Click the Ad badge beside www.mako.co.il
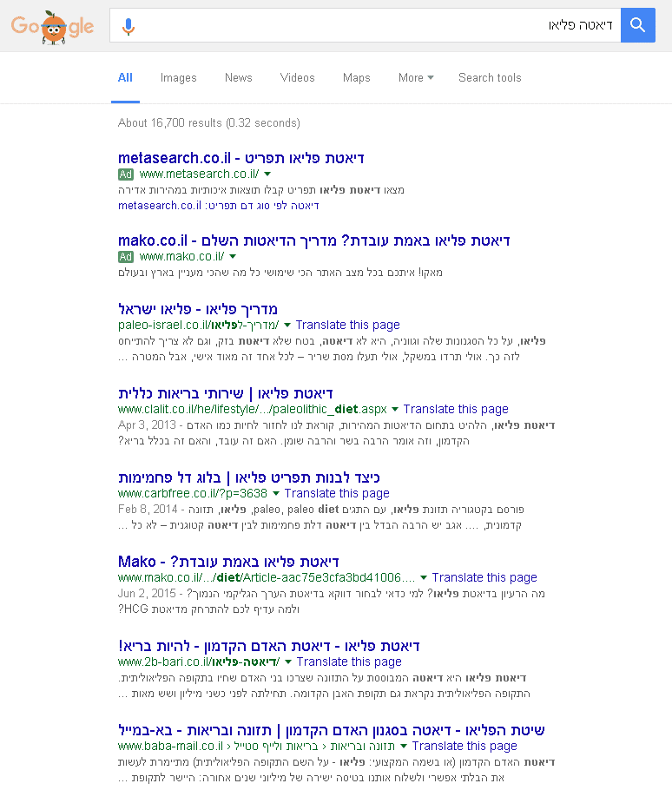Screen dimensions: 672x790 tap(125, 257)
